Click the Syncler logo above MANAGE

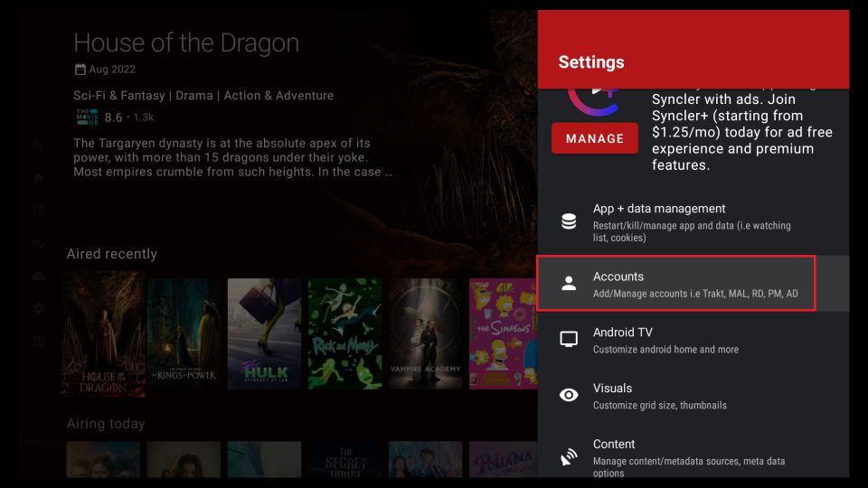click(593, 102)
